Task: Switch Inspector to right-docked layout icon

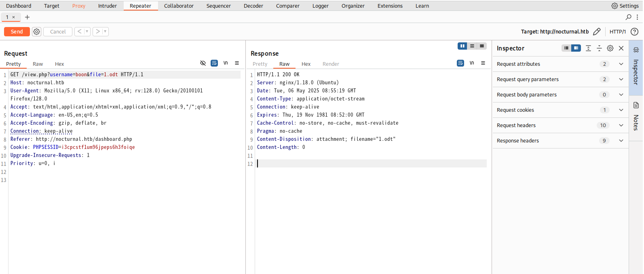Action: (x=576, y=48)
